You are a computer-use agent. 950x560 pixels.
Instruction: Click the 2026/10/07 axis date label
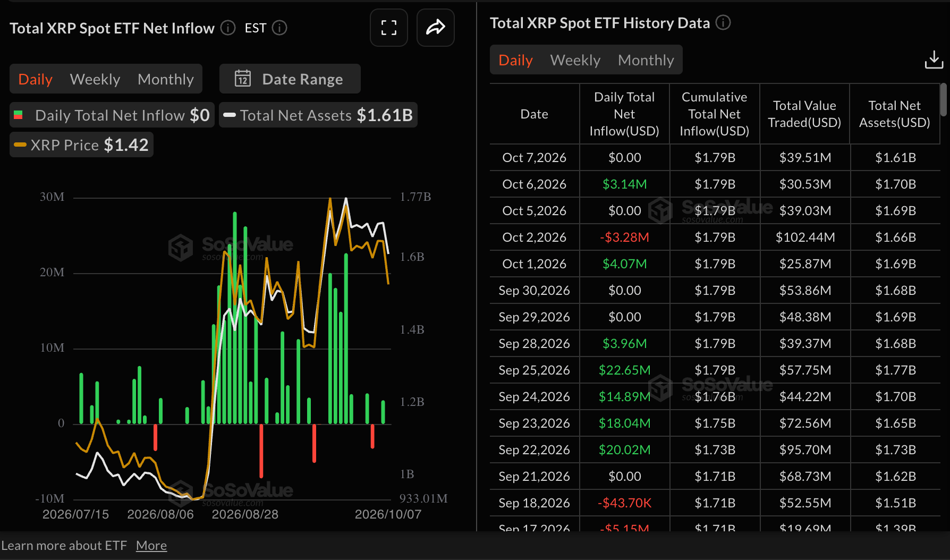tap(388, 514)
